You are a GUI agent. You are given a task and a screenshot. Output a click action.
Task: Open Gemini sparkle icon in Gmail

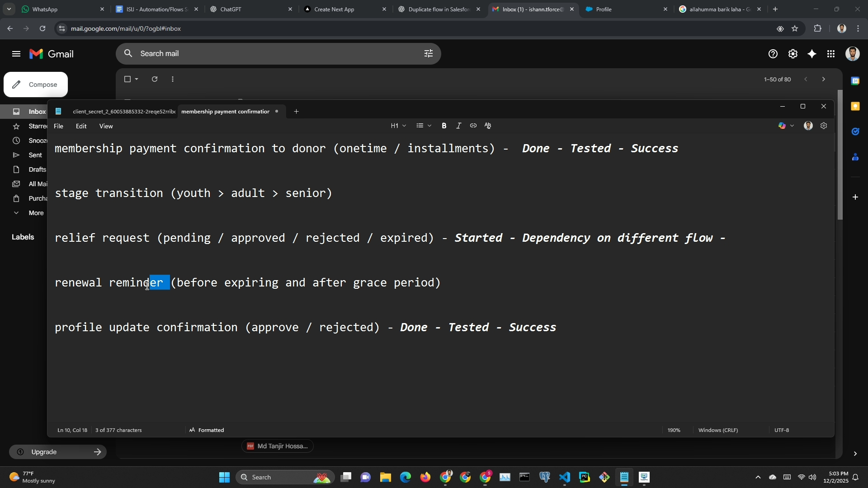[812, 54]
